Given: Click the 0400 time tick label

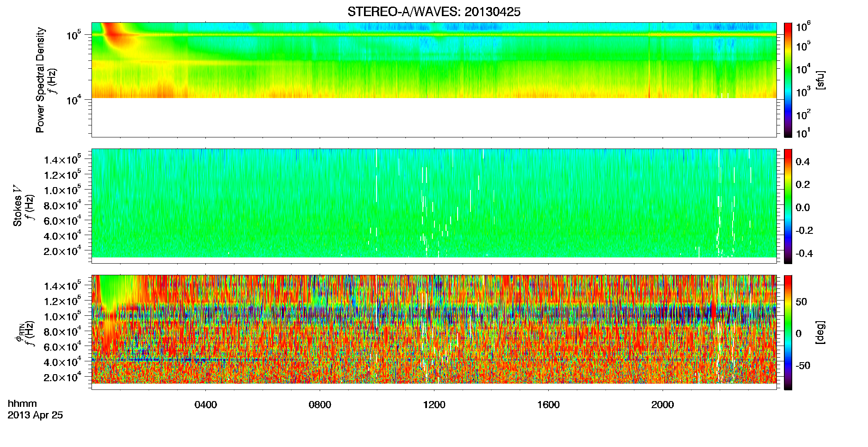Looking at the screenshot, I should point(206,405).
